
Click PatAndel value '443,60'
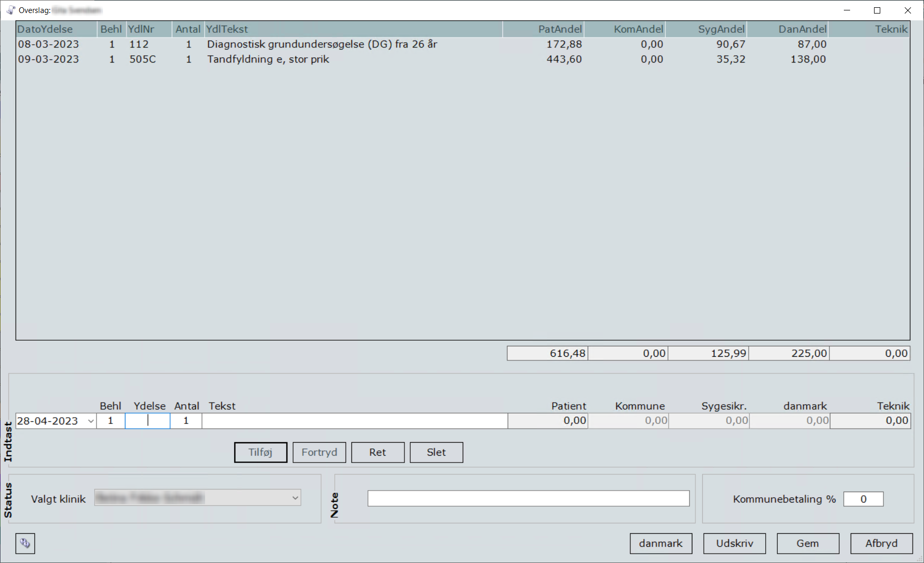point(564,59)
